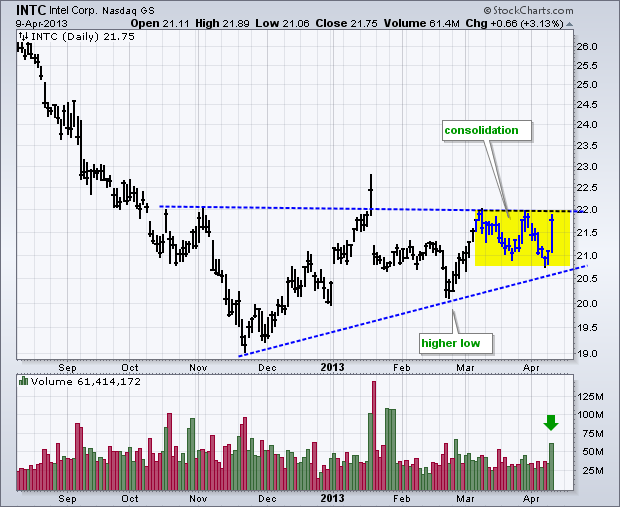Click the volume bars icon in legend

[23, 381]
